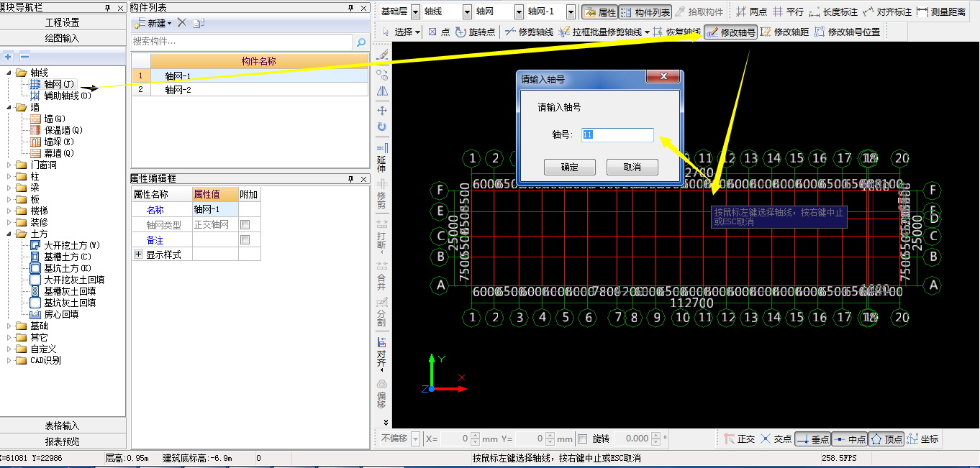Open the 报表预览 module tab
This screenshot has width=980, height=468.
tap(63, 441)
